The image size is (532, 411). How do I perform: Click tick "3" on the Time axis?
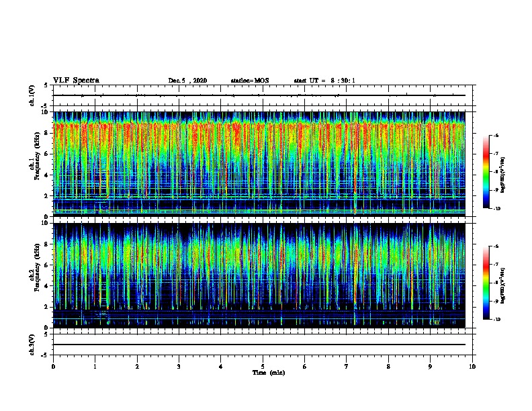[179, 367]
